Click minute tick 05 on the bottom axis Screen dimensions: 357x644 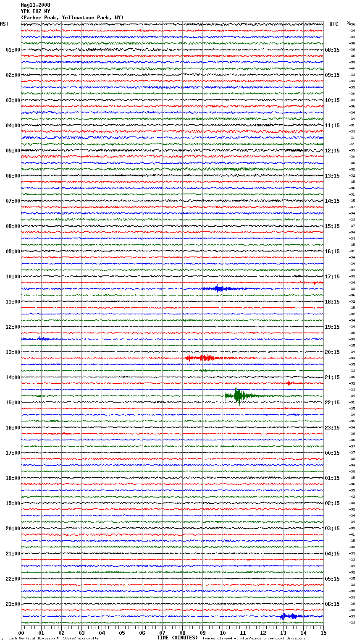122,633
